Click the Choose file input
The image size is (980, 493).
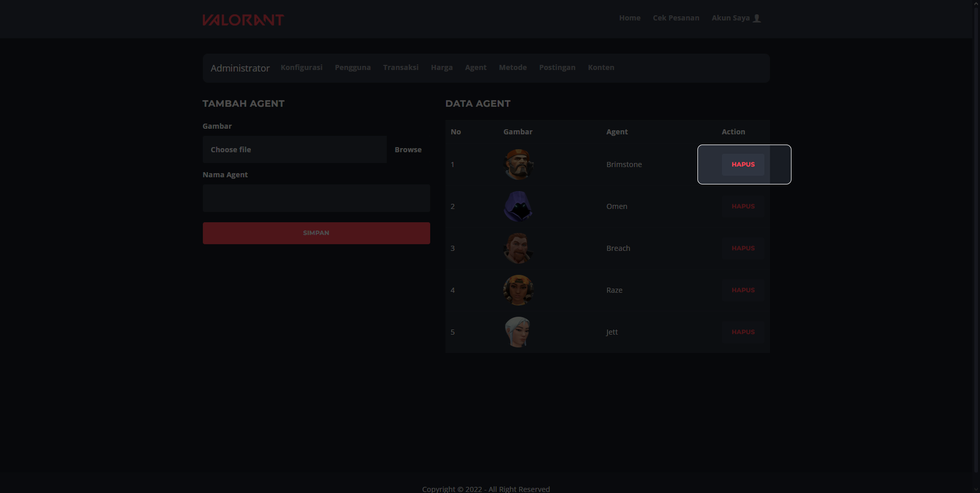(x=295, y=149)
